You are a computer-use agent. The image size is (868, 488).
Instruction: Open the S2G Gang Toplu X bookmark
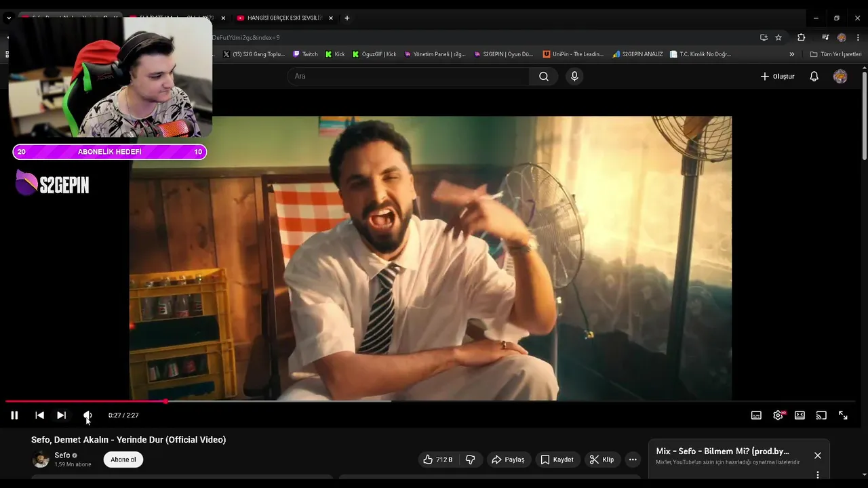tap(254, 54)
